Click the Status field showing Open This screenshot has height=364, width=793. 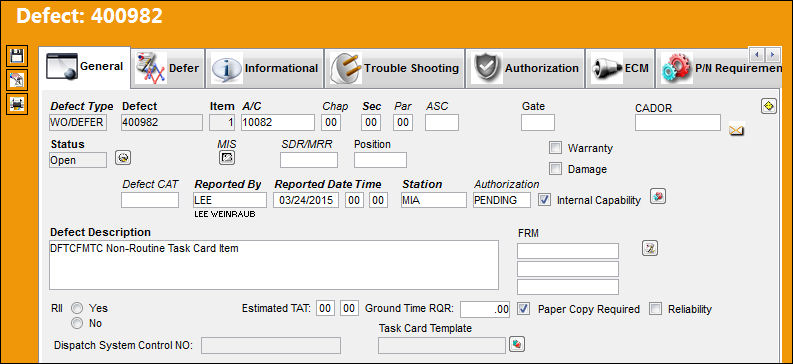tap(78, 160)
